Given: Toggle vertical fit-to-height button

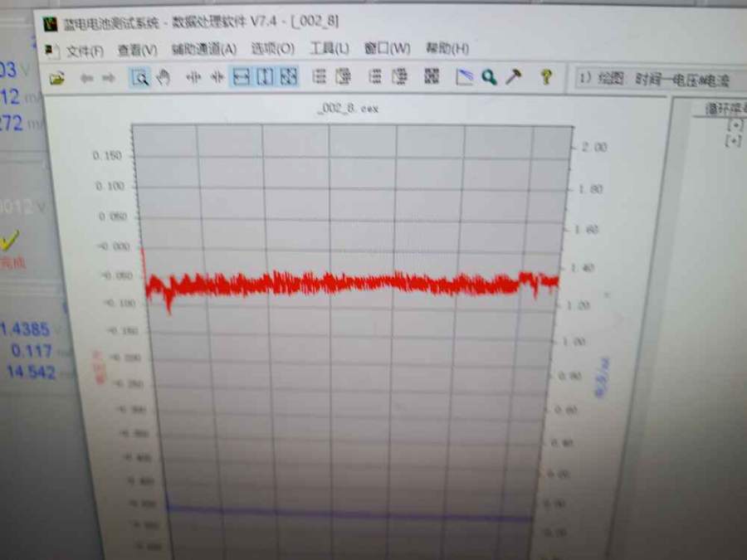Looking at the screenshot, I should [265, 78].
